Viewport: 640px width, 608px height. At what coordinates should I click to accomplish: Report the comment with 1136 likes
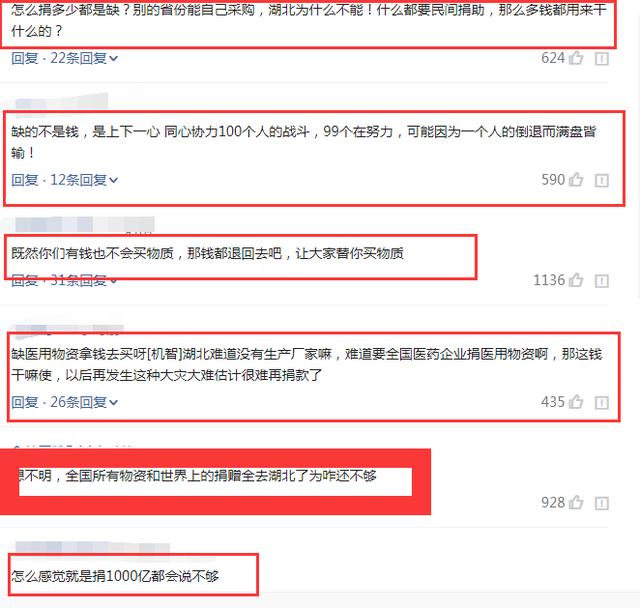[x=602, y=281]
